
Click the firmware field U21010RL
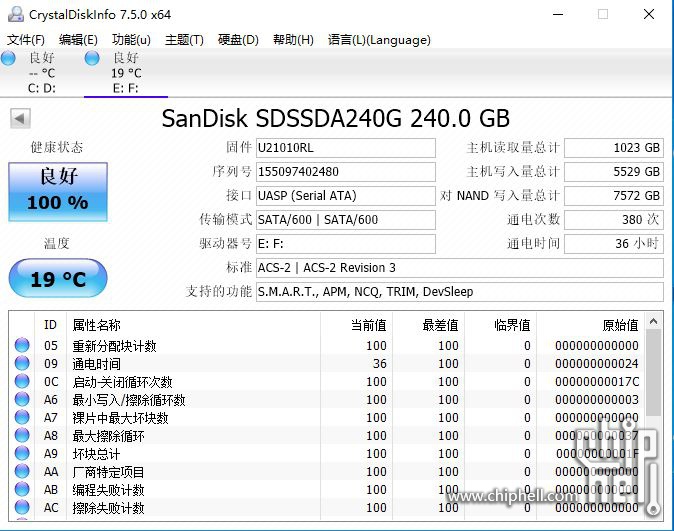346,148
